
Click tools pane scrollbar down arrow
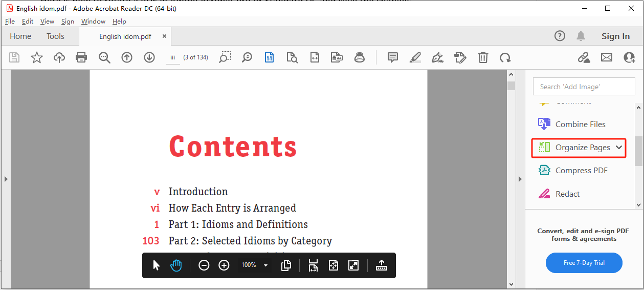click(x=638, y=205)
